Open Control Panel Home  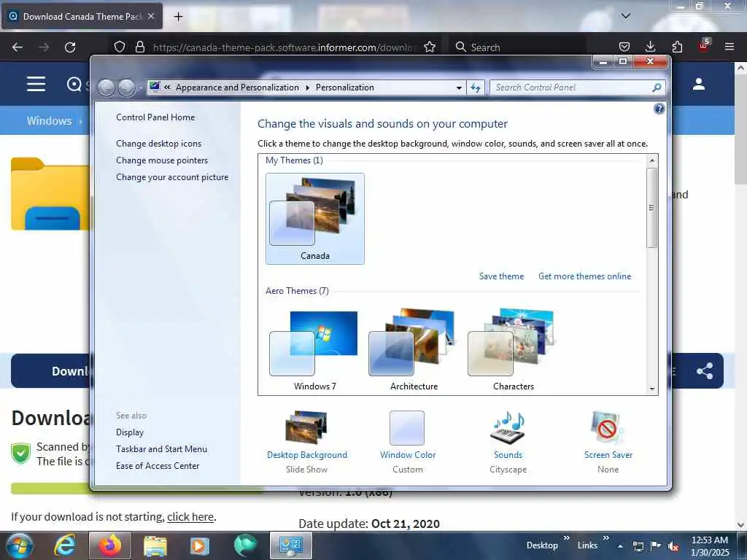click(x=155, y=117)
